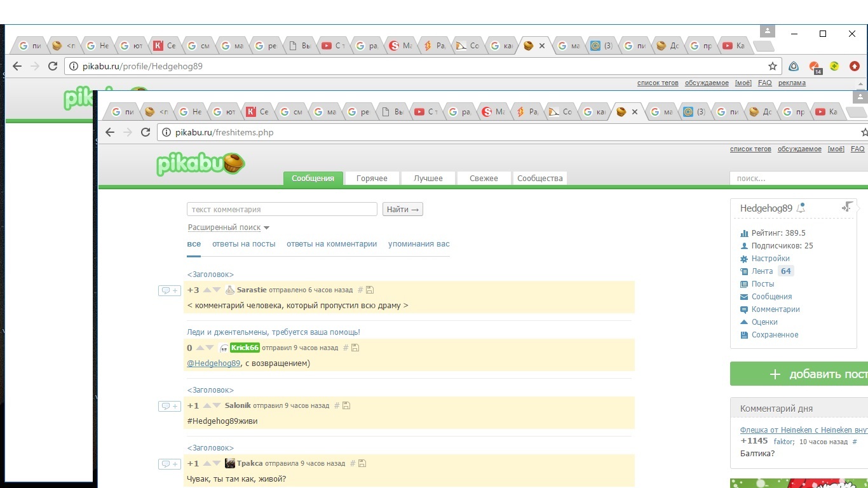
Task: Open post 'Леди и джентельмены, требуется ваша помощь!'
Action: 273,332
